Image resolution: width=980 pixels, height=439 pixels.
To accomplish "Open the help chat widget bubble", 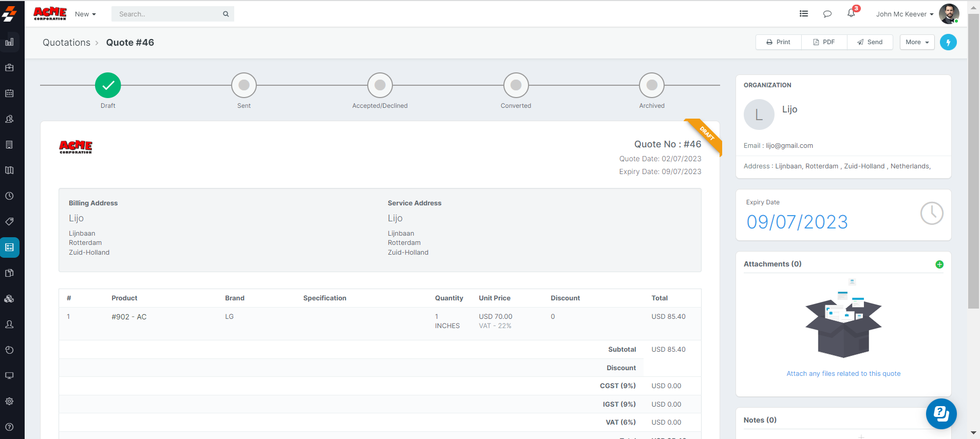I will point(941,413).
